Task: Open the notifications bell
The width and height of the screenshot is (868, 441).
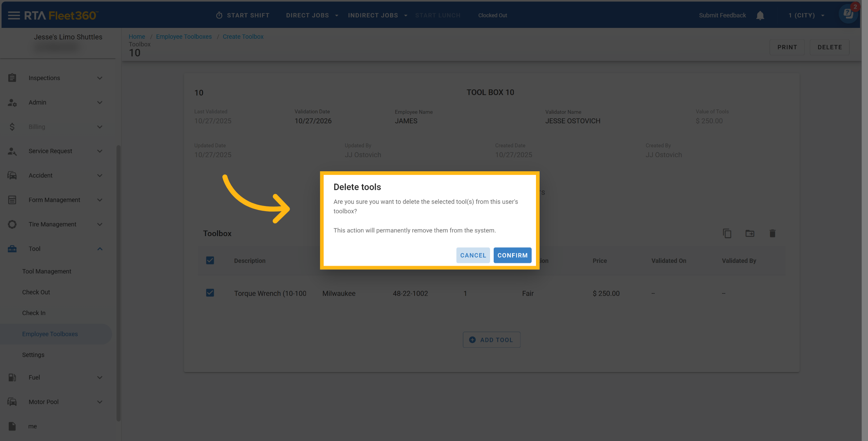Action: (x=760, y=16)
